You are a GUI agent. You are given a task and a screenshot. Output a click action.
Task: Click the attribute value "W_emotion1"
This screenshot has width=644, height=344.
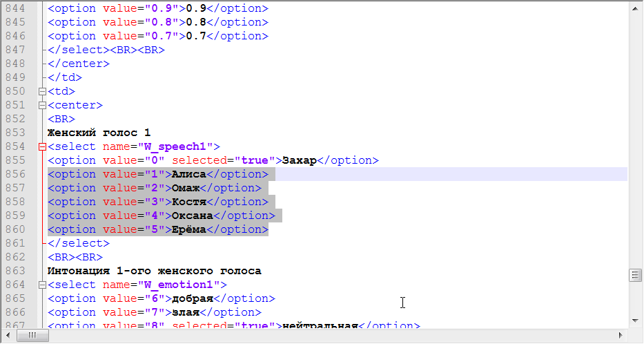179,285
